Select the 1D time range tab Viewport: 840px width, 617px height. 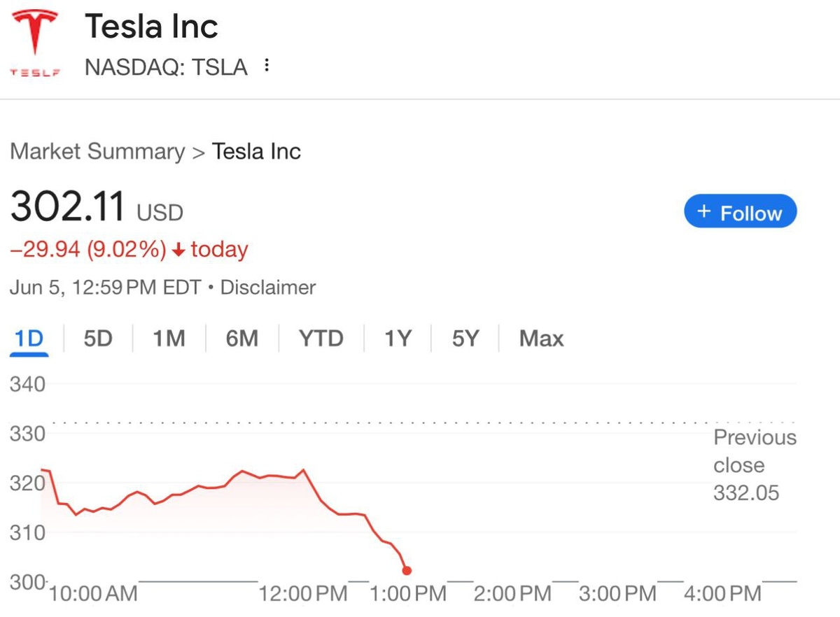29,339
